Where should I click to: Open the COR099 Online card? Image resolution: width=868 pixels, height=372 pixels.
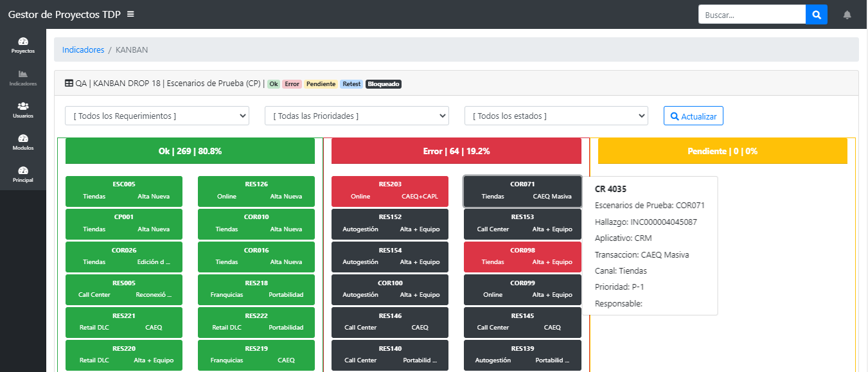pos(522,289)
